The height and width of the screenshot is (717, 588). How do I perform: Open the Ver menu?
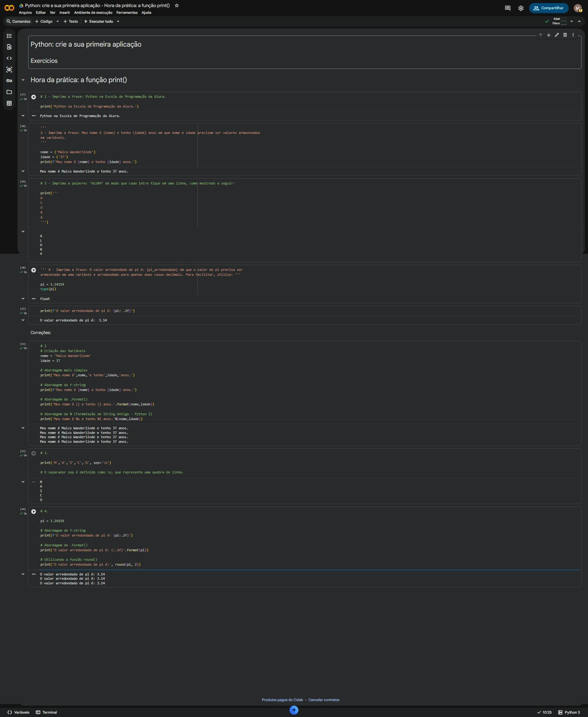tap(52, 13)
